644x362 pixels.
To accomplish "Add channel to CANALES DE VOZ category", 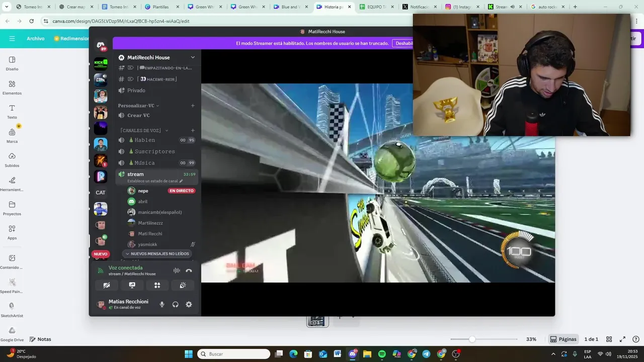I will [193, 131].
